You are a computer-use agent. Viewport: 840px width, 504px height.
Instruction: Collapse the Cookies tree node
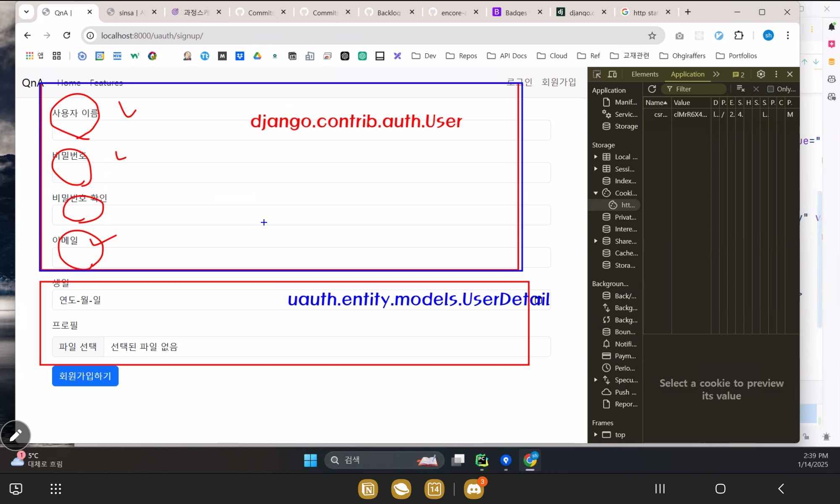point(596,193)
